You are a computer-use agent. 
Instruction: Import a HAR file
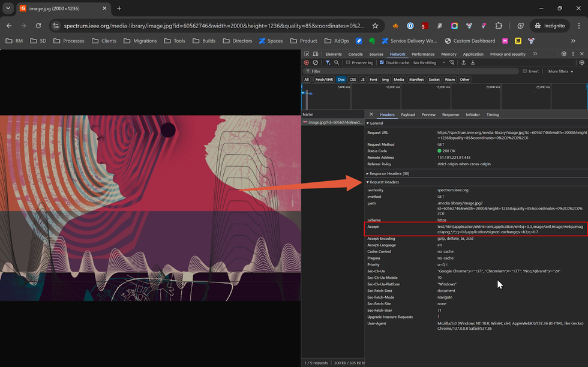pos(464,62)
